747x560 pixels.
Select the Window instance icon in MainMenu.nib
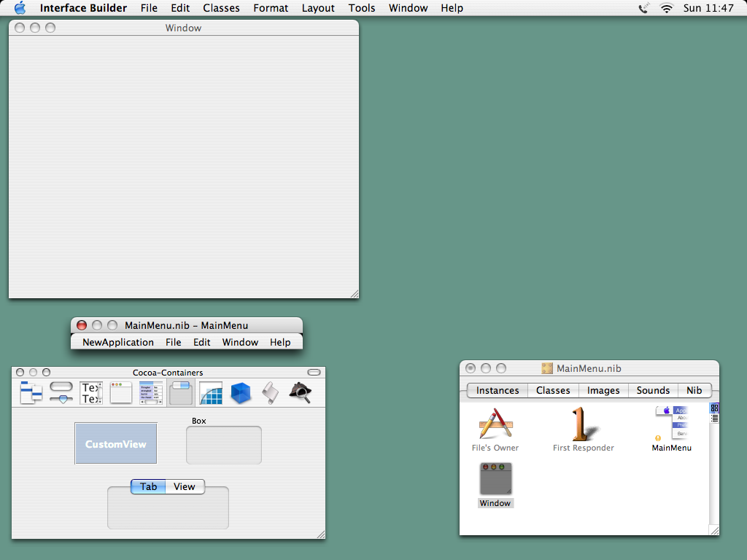pos(495,478)
